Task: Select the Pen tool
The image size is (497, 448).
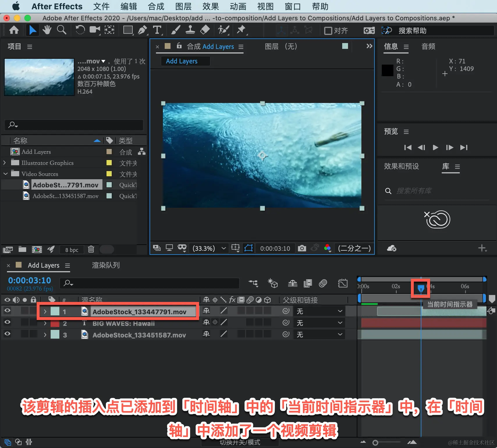Action: pos(143,30)
